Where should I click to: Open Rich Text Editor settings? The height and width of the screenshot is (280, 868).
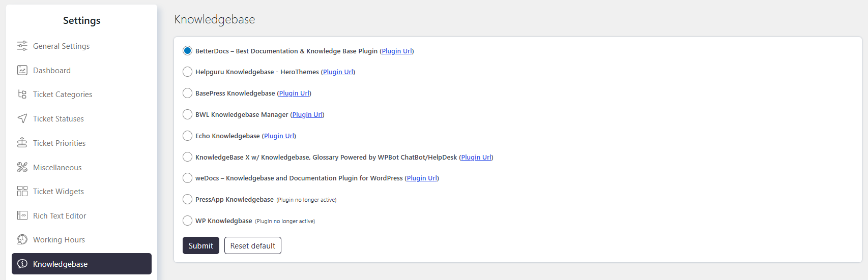[x=81, y=215]
